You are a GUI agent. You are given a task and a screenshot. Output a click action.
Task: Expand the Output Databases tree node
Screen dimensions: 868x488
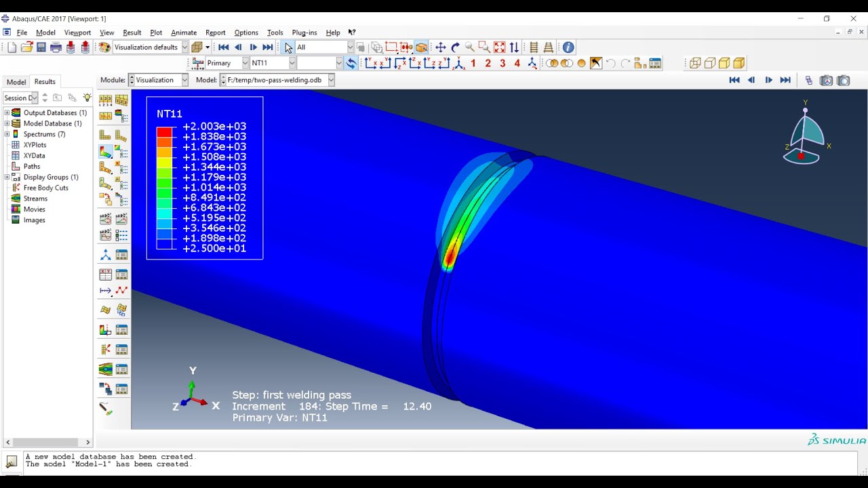(7, 113)
